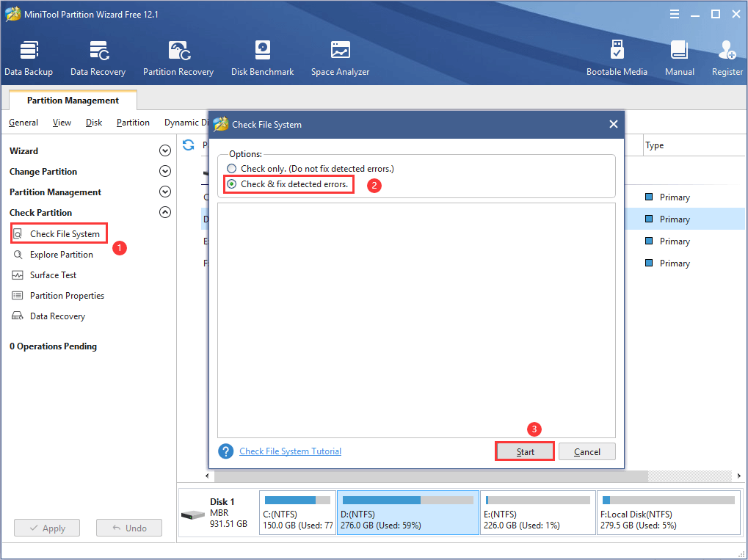Image resolution: width=748 pixels, height=560 pixels.
Task: Click Partition Properties icon in sidebar
Action: pyautogui.click(x=18, y=295)
